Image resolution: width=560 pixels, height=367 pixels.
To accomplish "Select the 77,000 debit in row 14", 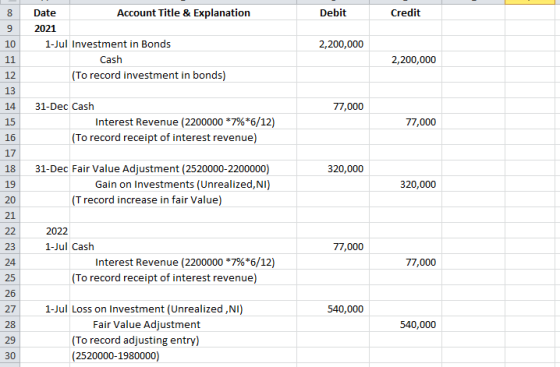I will point(333,106).
